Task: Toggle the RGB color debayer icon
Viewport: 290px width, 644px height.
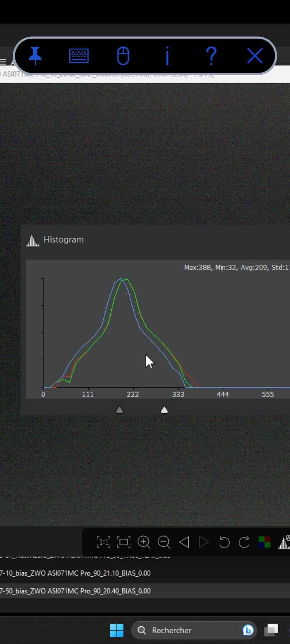Action: [x=264, y=542]
